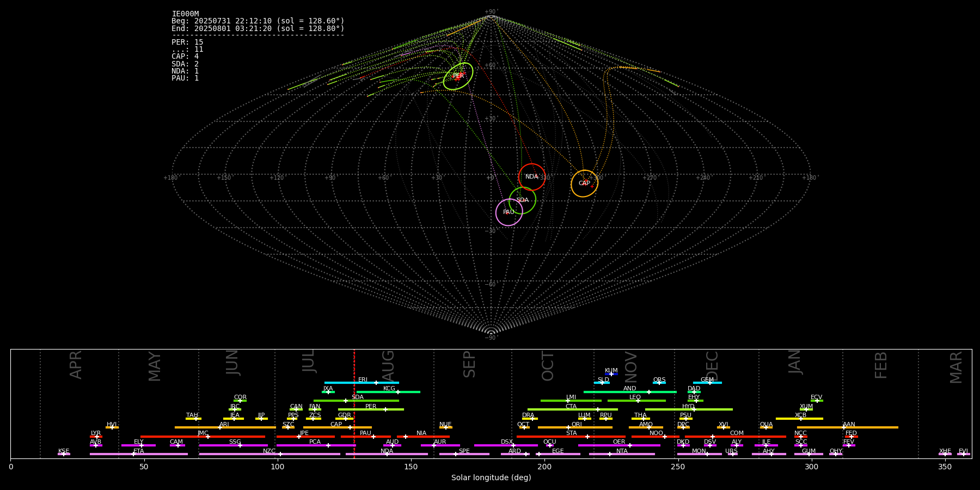Viewport: 980px width, 490px height.
Task: Click the 300 tick on solar longitude axis
Action: [x=811, y=467]
